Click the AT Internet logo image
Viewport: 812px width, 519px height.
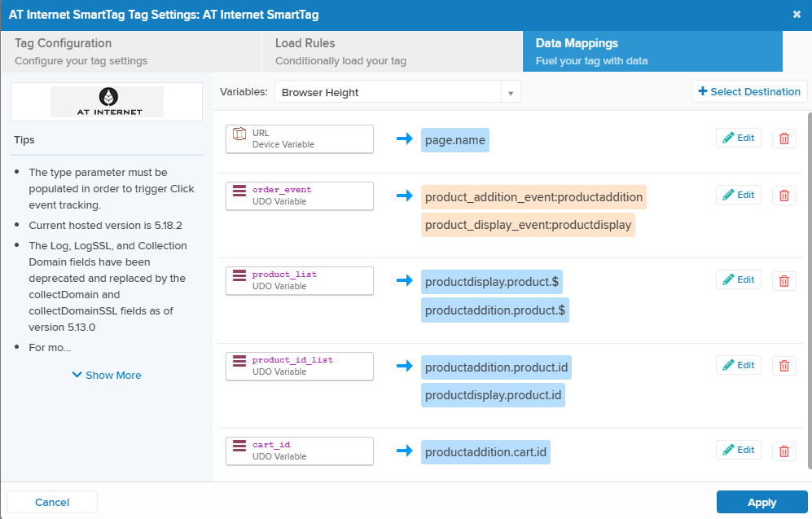tap(107, 102)
